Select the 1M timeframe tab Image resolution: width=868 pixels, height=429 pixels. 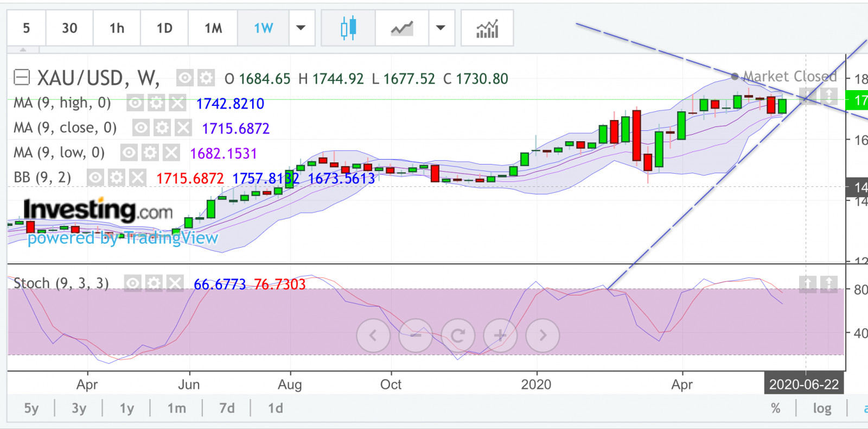coord(213,28)
